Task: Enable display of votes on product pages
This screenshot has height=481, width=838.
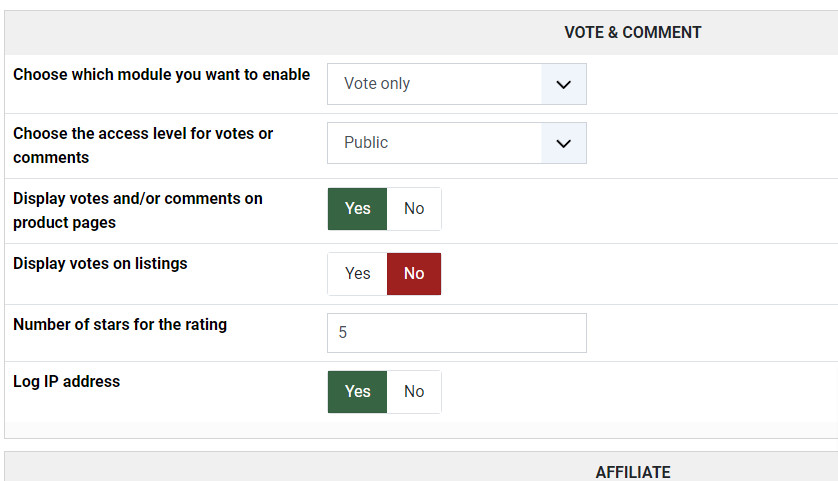Action: [x=357, y=209]
